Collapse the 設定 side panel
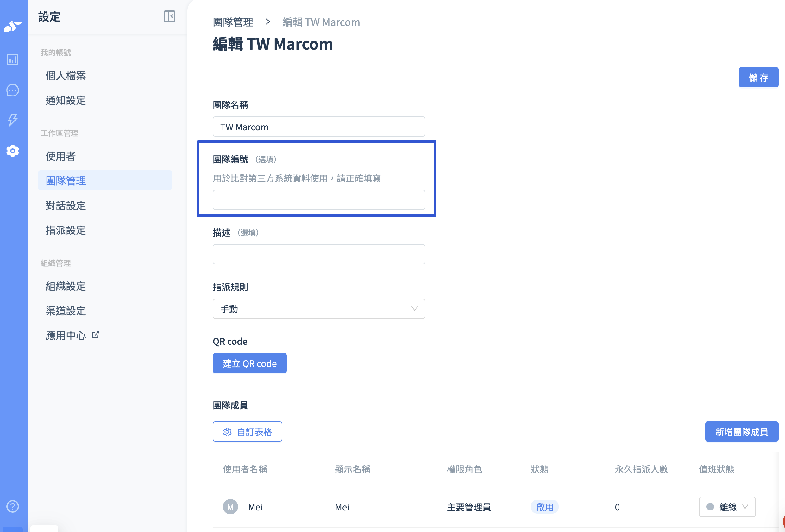Image resolution: width=785 pixels, height=532 pixels. (x=169, y=16)
